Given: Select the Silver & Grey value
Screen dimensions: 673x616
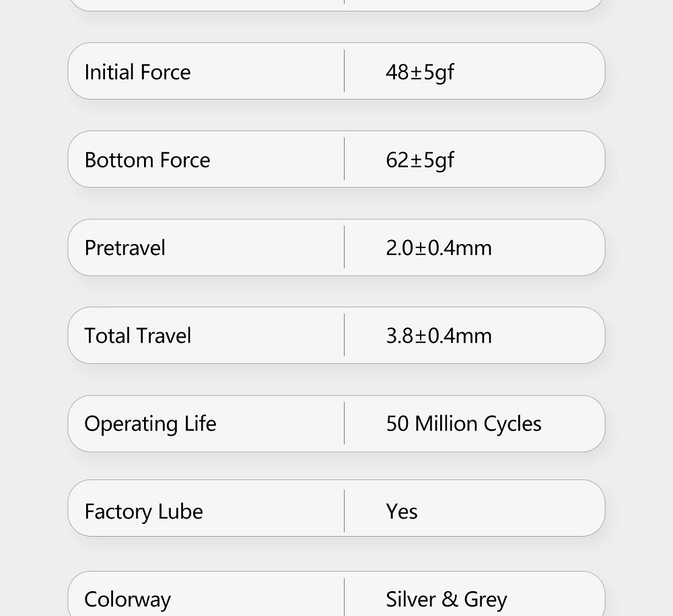Looking at the screenshot, I should [x=446, y=599].
